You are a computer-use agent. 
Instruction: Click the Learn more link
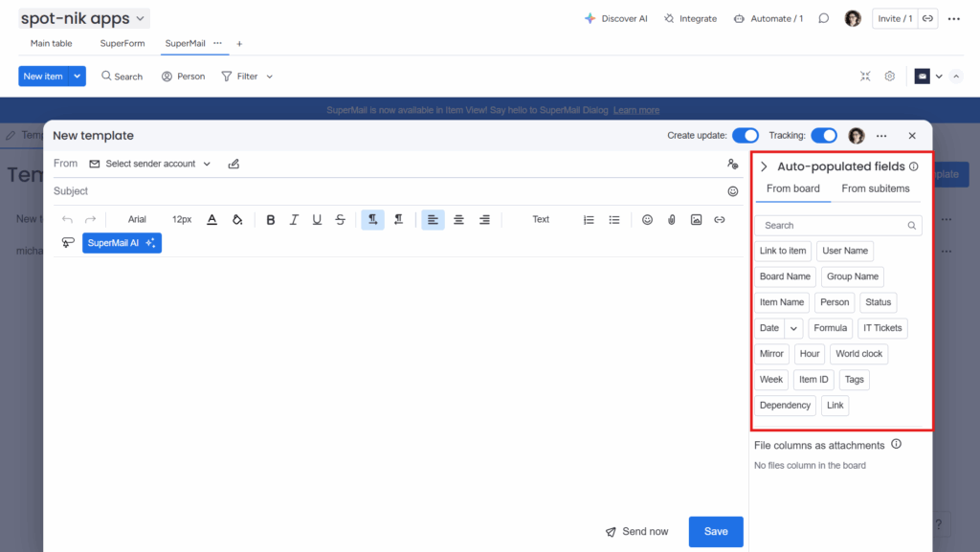(636, 110)
